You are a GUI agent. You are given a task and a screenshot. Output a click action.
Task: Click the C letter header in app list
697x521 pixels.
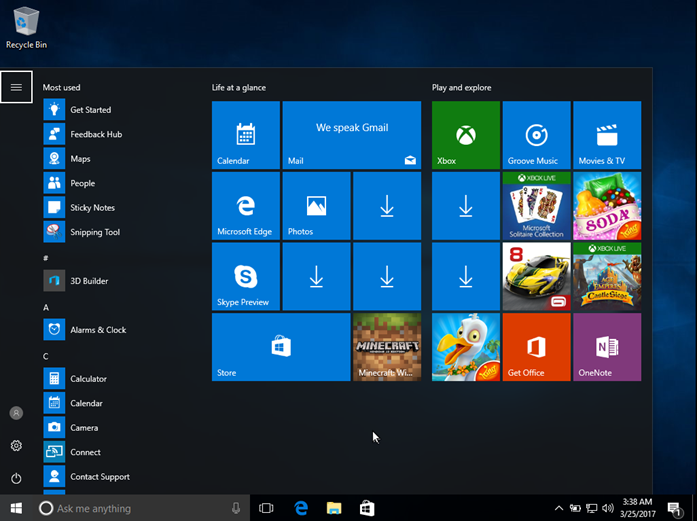[45, 357]
